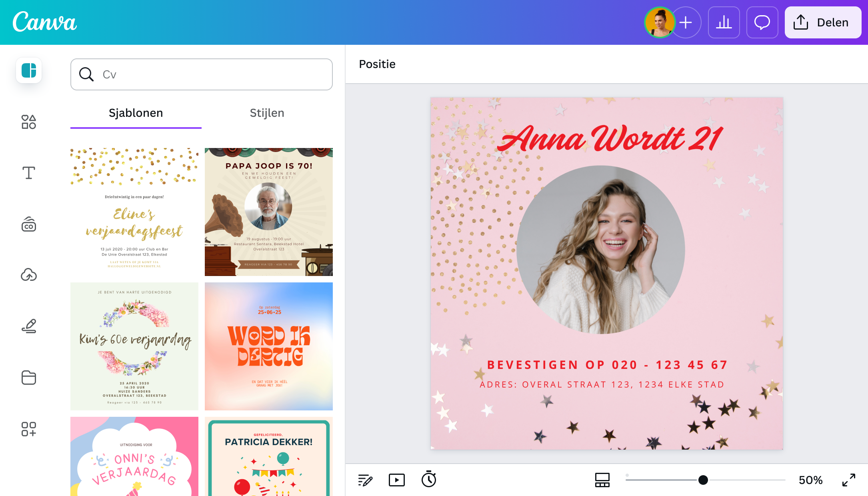Switch to the Stijlen tab
The width and height of the screenshot is (868, 496).
(267, 113)
